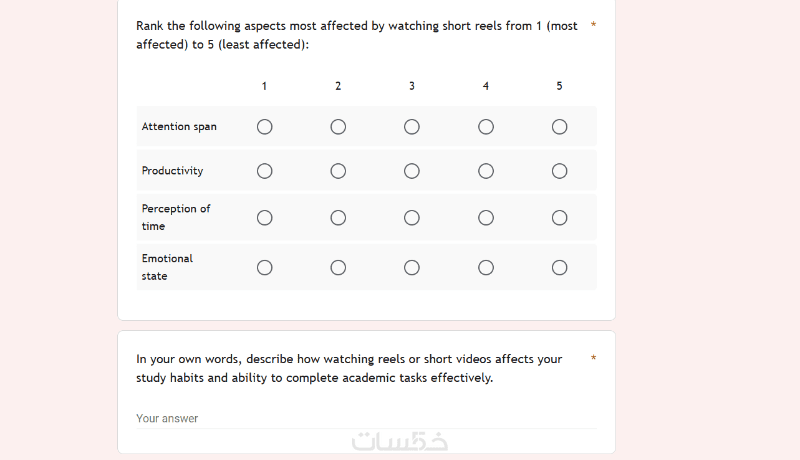The image size is (800, 460).
Task: Rate Emotional state as 1
Action: pyautogui.click(x=264, y=267)
